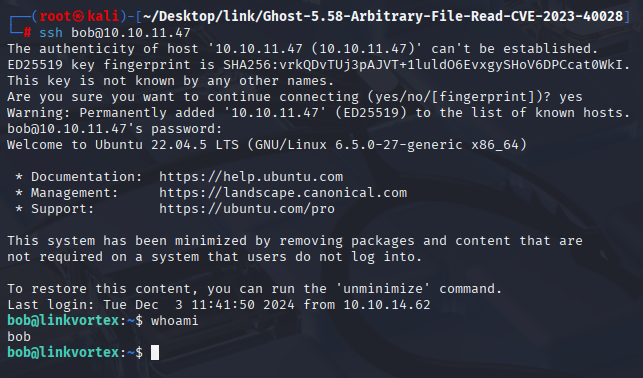Click the first bob@linkvortex prompt before whoami
The image size is (643, 378).
tap(75, 321)
